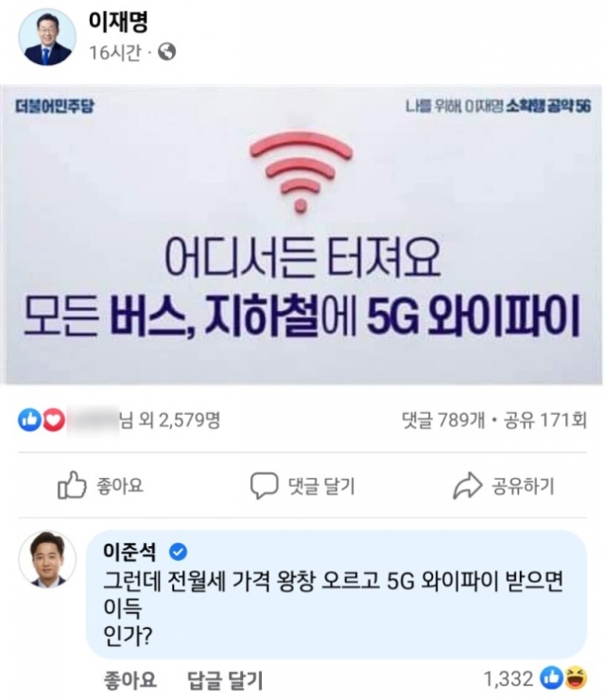
Task: View the 댓글 789개 comments count
Action: tap(442, 420)
